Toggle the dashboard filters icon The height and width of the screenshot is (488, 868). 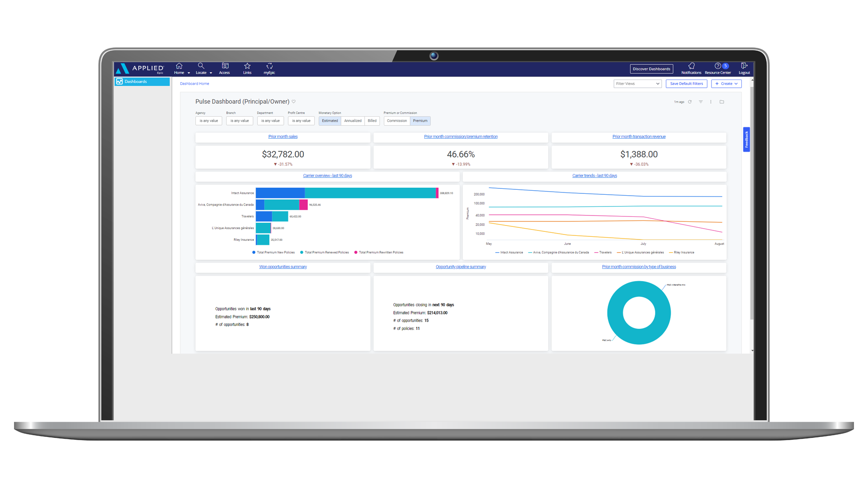pyautogui.click(x=701, y=102)
